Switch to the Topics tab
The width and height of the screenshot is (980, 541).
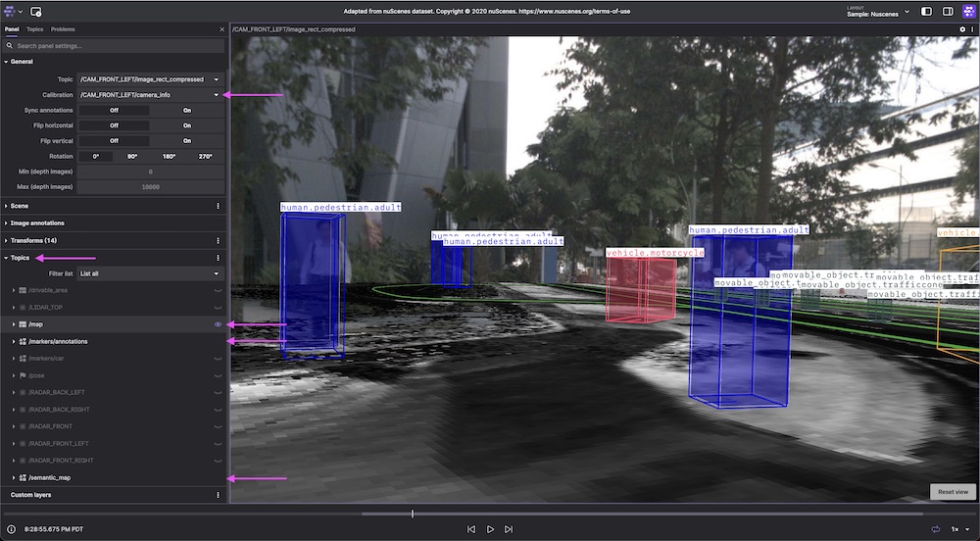pyautogui.click(x=34, y=29)
